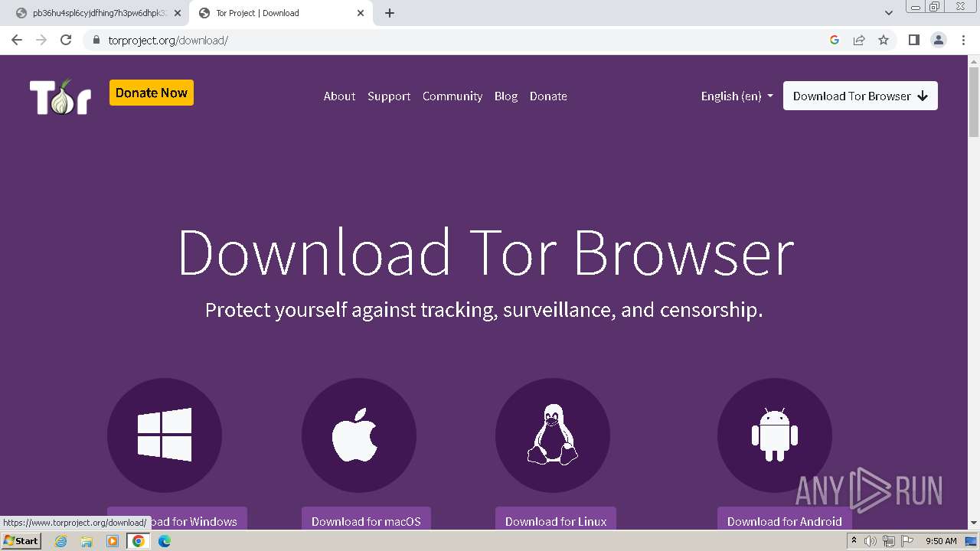Click Download for Linux button
980x551 pixels.
[556, 518]
